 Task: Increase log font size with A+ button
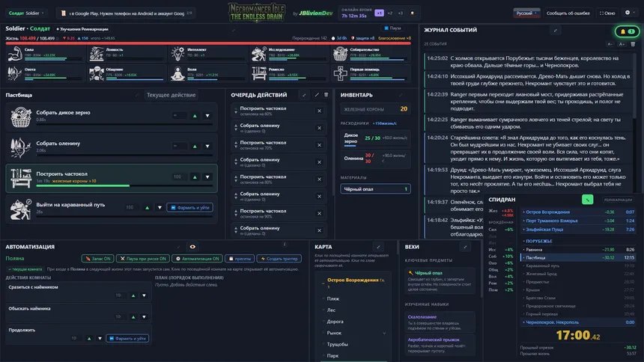tap(622, 44)
